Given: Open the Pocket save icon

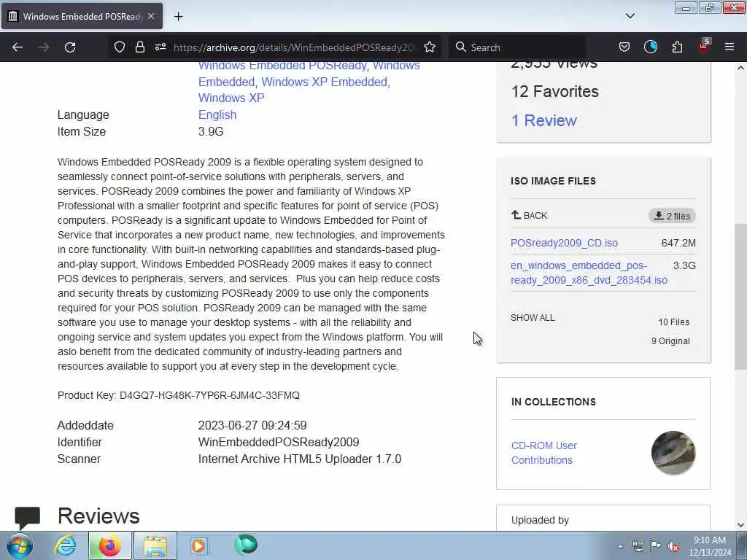Looking at the screenshot, I should point(624,47).
